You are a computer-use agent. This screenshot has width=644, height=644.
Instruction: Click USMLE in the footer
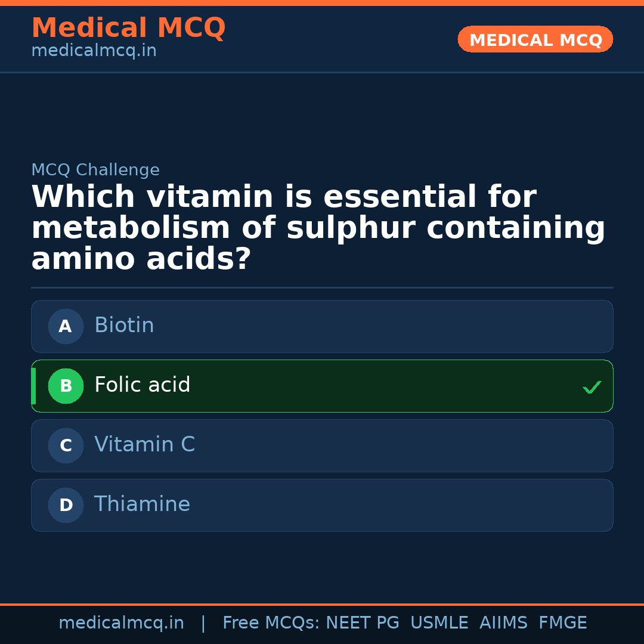pos(439,623)
